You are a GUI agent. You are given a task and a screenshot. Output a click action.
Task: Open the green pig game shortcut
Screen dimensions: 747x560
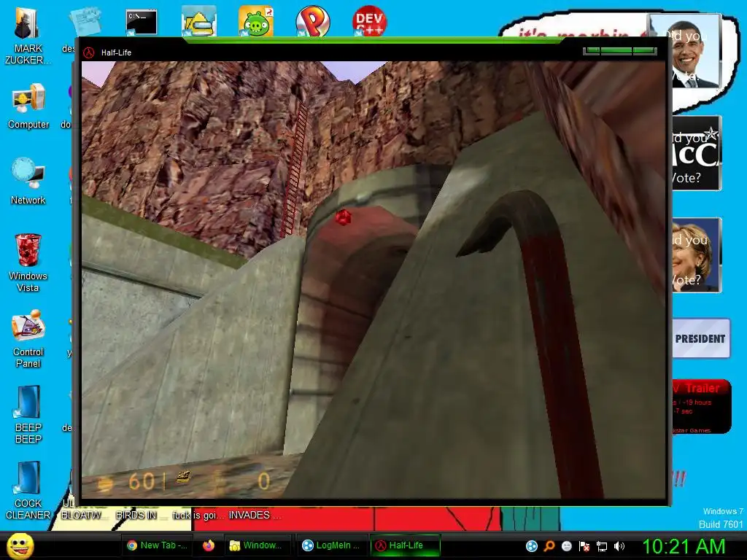[256, 21]
